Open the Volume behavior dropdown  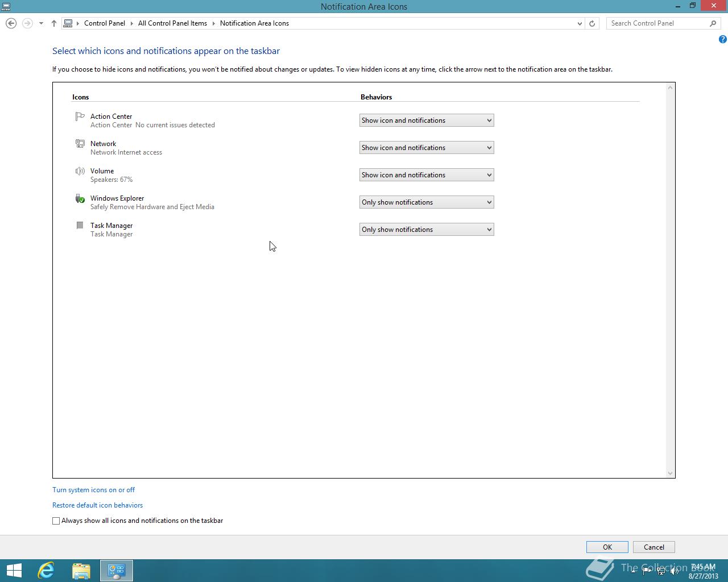tap(427, 175)
